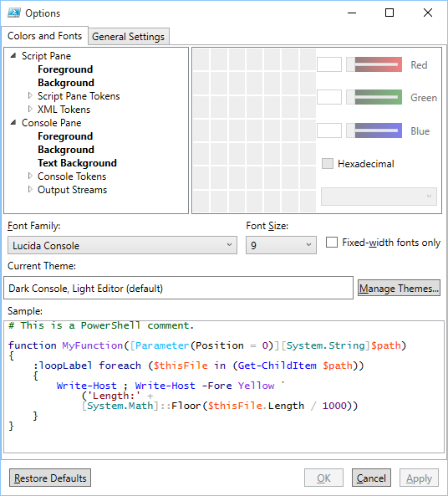
Task: Click the Red value input box
Action: tap(329, 64)
